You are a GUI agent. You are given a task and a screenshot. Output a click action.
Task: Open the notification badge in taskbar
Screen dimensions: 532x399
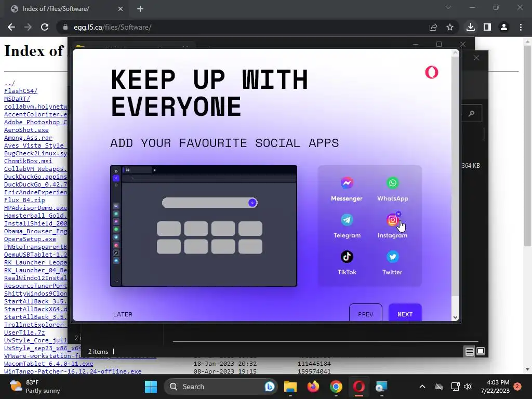pos(518,386)
